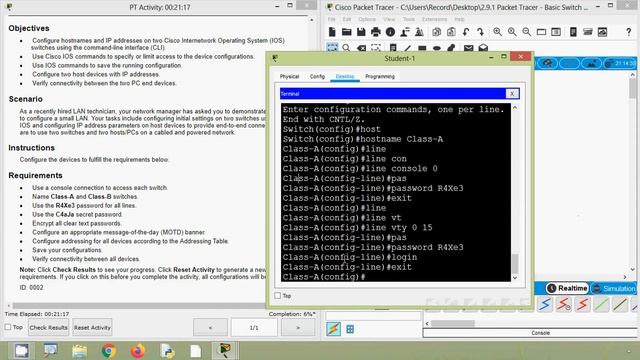
Task: Click the Paste icon in Packet Tracer toolbar
Action: (x=451, y=32)
